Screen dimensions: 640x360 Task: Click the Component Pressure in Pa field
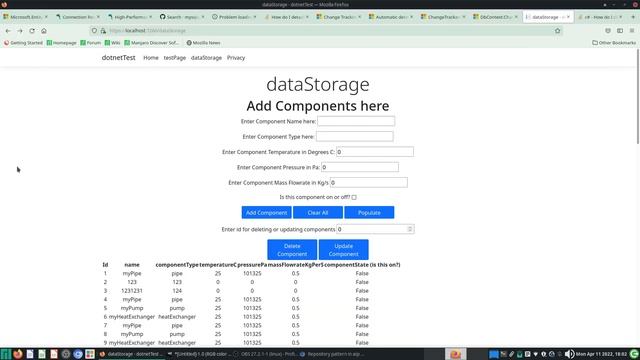[x=360, y=167]
